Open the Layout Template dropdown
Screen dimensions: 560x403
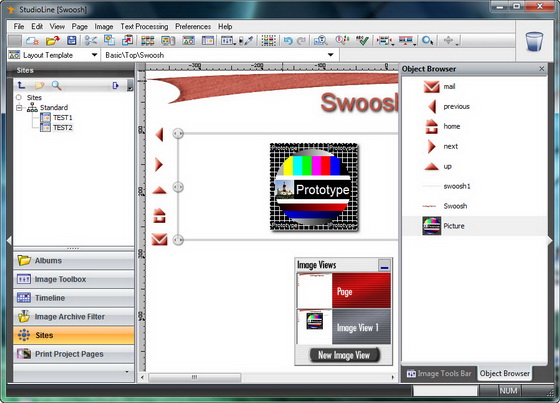tap(94, 55)
